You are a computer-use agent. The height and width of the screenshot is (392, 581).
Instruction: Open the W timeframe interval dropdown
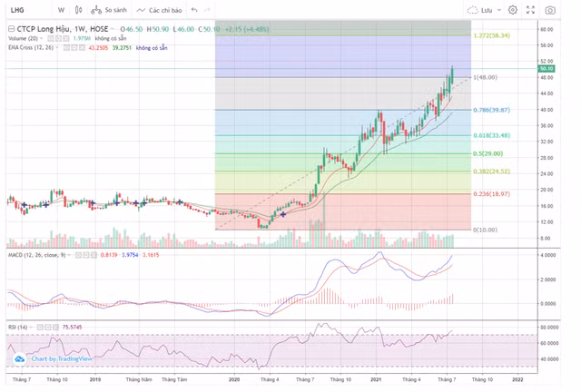61,10
